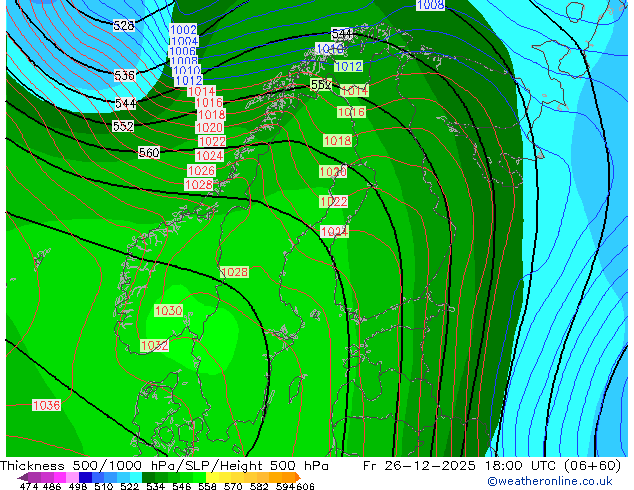Click legend value 486

(x=52, y=486)
